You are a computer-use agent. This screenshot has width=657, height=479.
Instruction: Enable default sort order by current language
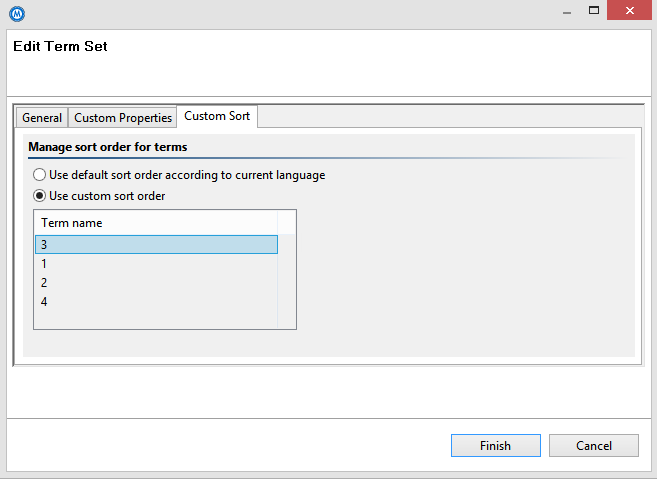pos(39,175)
